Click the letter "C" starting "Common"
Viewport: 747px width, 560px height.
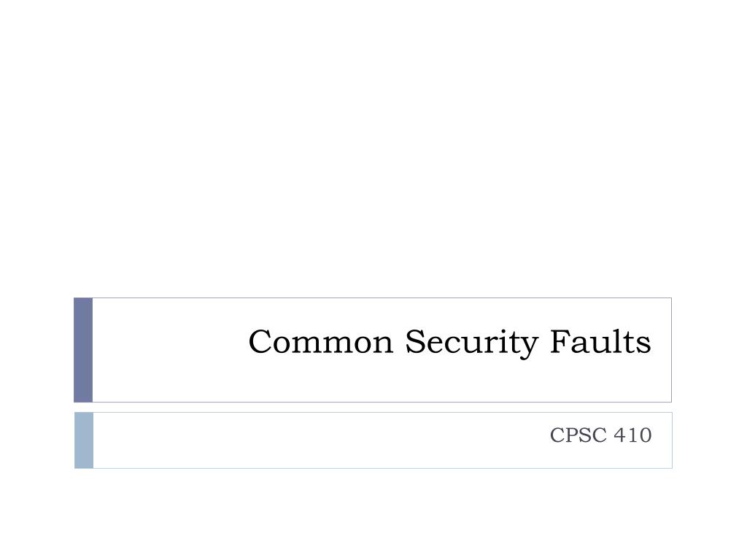260,341
